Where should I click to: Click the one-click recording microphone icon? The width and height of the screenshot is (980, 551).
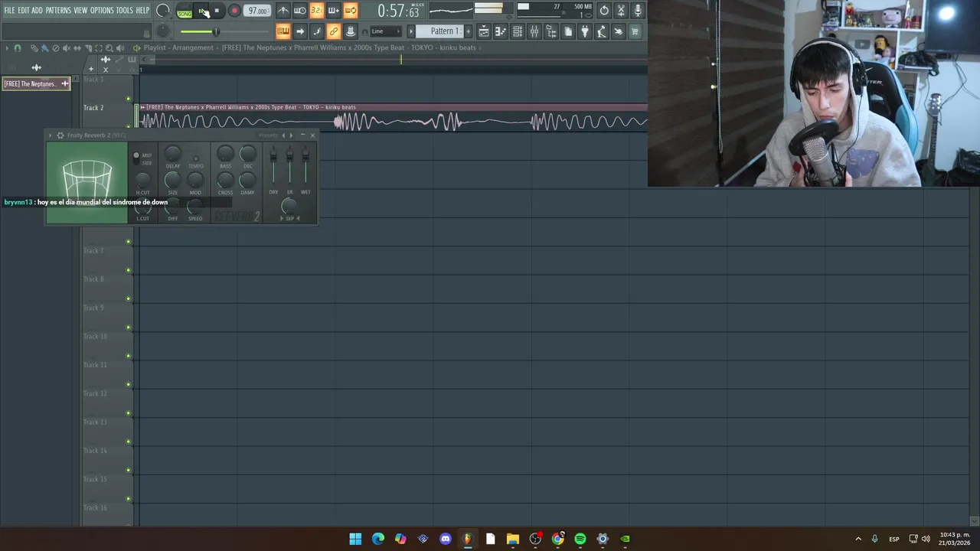[638, 11]
